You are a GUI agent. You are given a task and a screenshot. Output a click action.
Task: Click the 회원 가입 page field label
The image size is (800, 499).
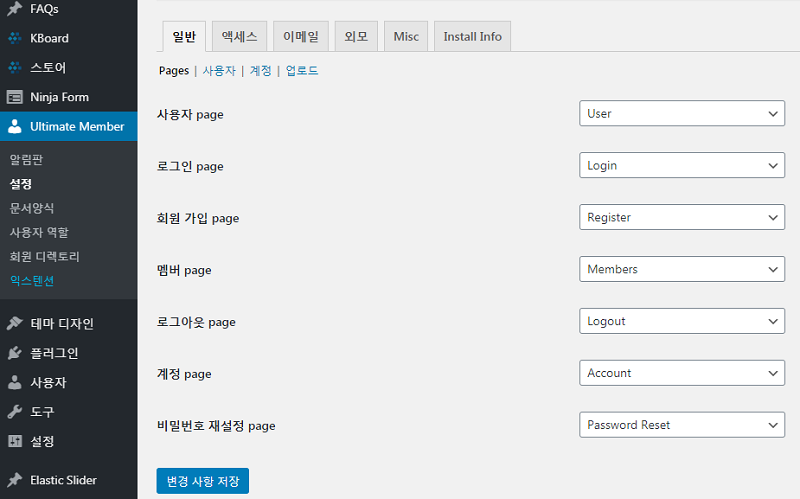(198, 218)
